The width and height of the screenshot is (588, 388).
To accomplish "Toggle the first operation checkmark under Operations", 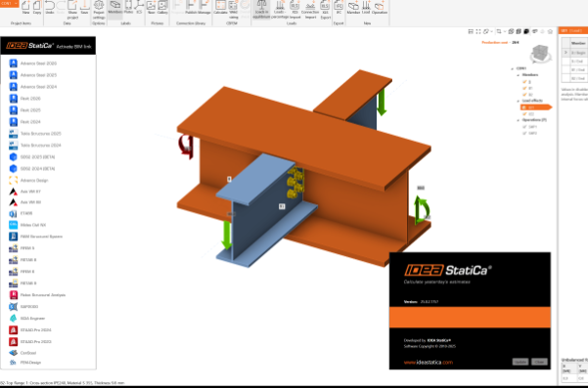I will 524,127.
